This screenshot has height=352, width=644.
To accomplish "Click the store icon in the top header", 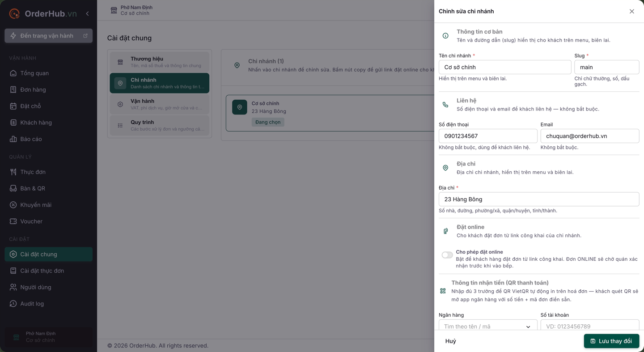I will pyautogui.click(x=114, y=10).
